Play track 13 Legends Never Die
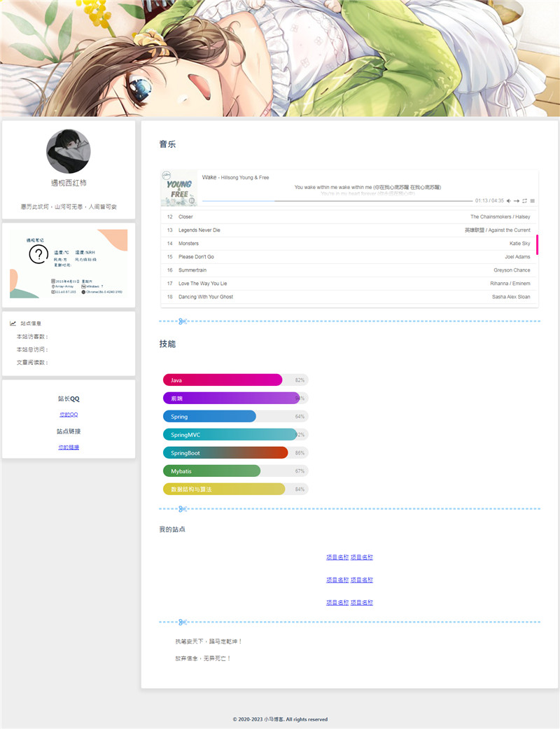The height and width of the screenshot is (729, 560). 349,230
